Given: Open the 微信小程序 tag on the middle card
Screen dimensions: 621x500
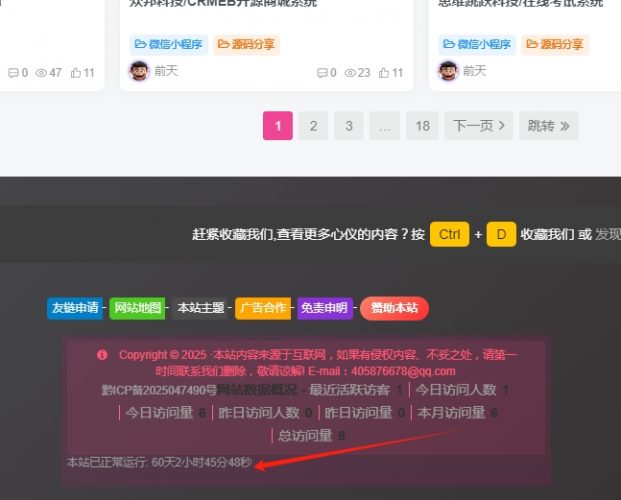Looking at the screenshot, I should 169,44.
